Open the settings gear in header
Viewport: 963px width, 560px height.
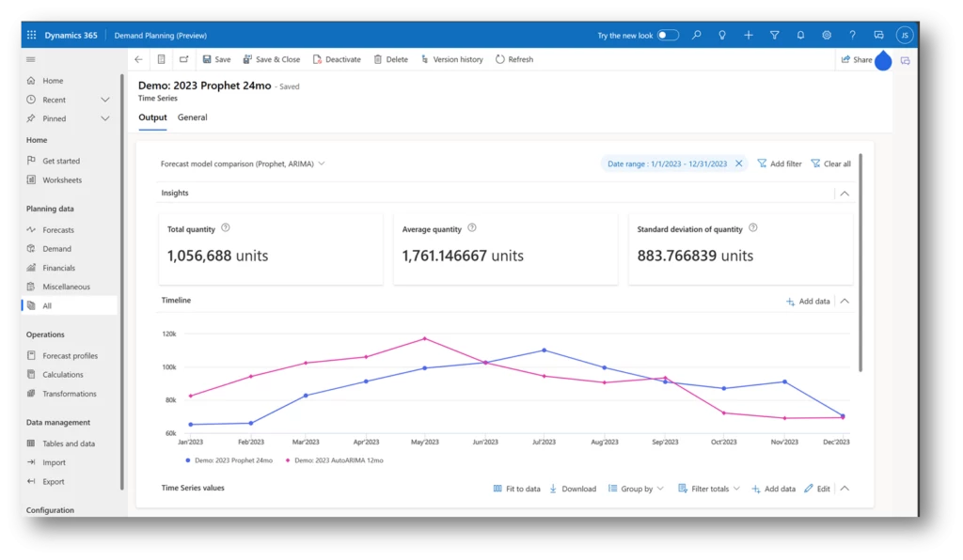coord(827,36)
